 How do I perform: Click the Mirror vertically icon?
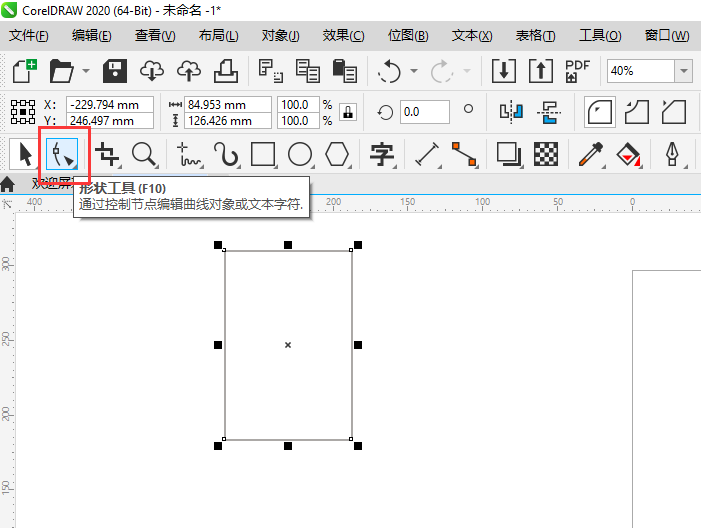pyautogui.click(x=549, y=111)
